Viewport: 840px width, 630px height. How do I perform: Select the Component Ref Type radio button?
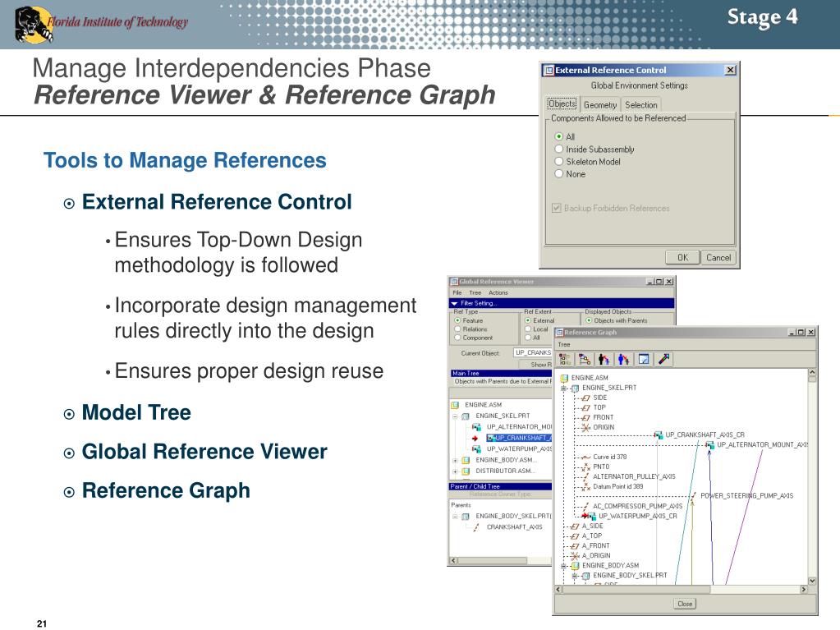click(457, 338)
